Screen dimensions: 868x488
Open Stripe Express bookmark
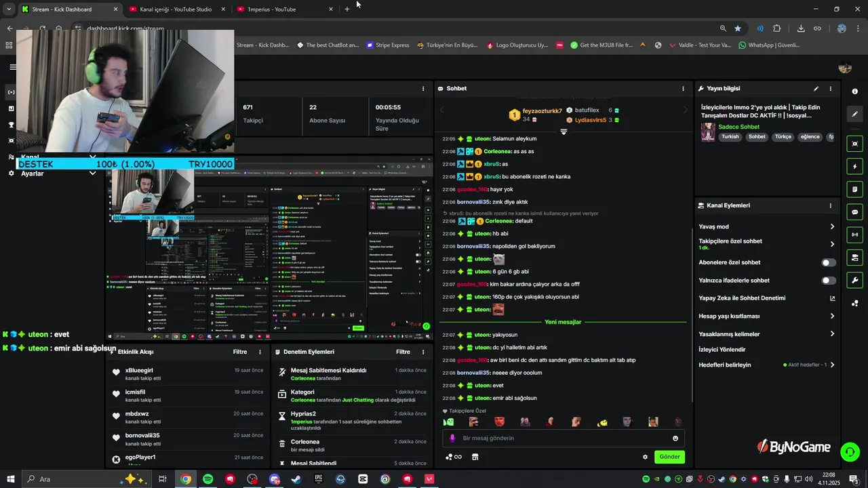pyautogui.click(x=388, y=45)
